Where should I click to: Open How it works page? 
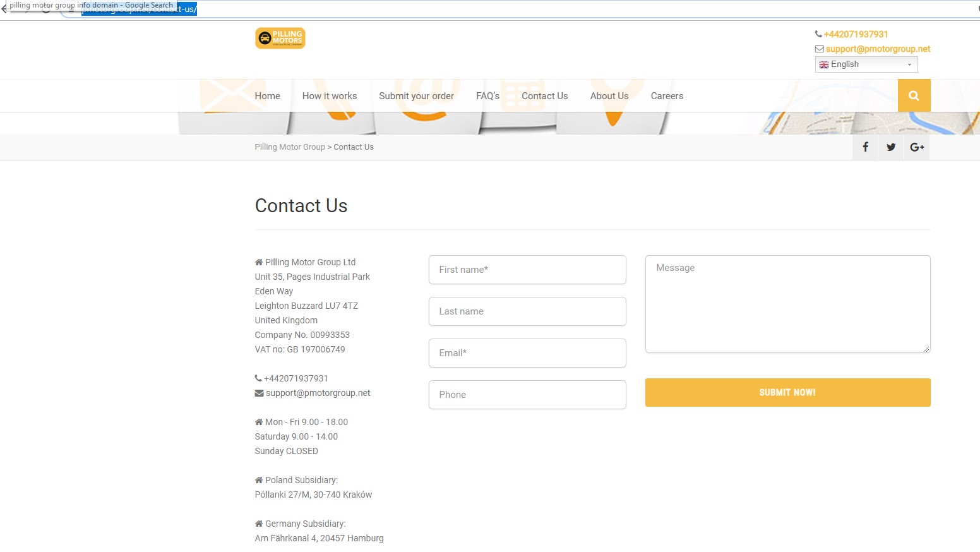330,96
